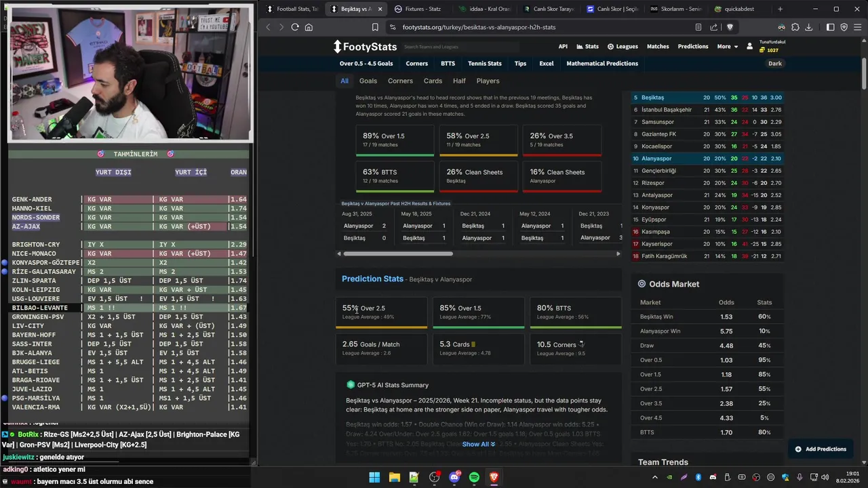Click the Add Predictions button

(821, 449)
